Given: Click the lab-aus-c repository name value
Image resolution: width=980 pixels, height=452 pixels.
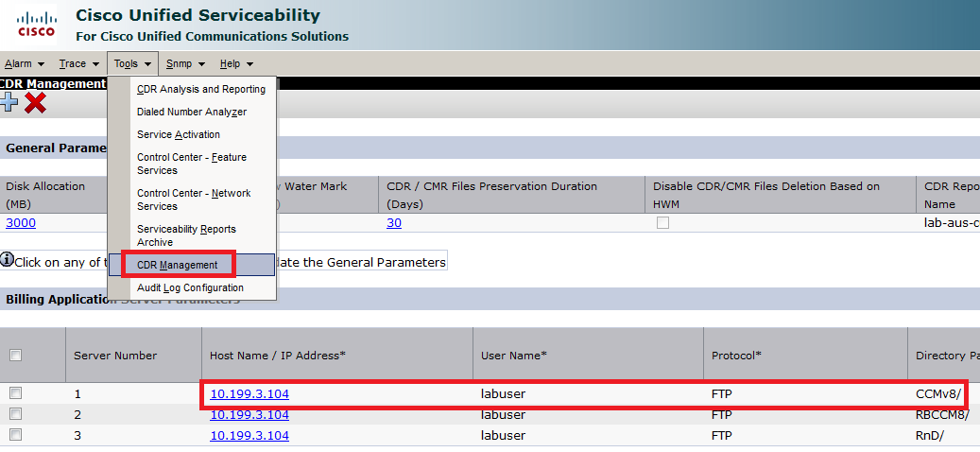Looking at the screenshot, I should pos(952,222).
